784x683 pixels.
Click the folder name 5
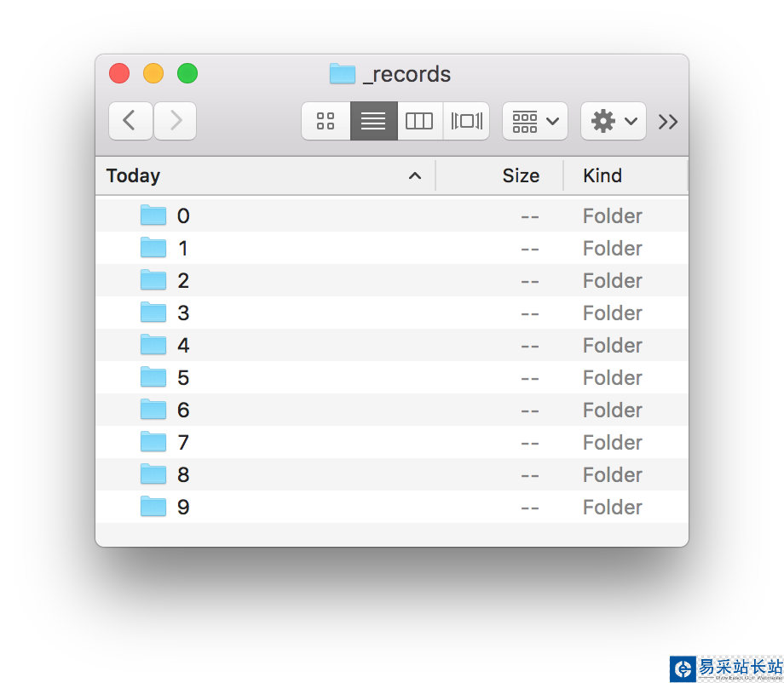tap(183, 378)
